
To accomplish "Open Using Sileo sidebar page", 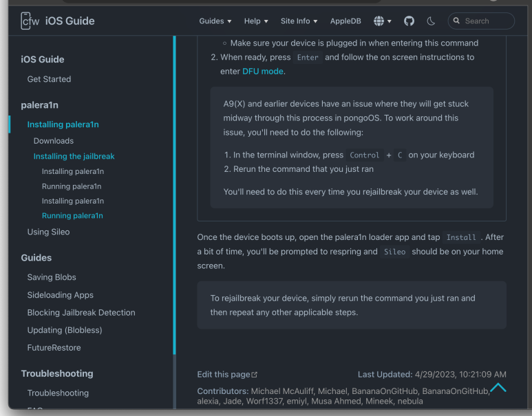I will (48, 232).
